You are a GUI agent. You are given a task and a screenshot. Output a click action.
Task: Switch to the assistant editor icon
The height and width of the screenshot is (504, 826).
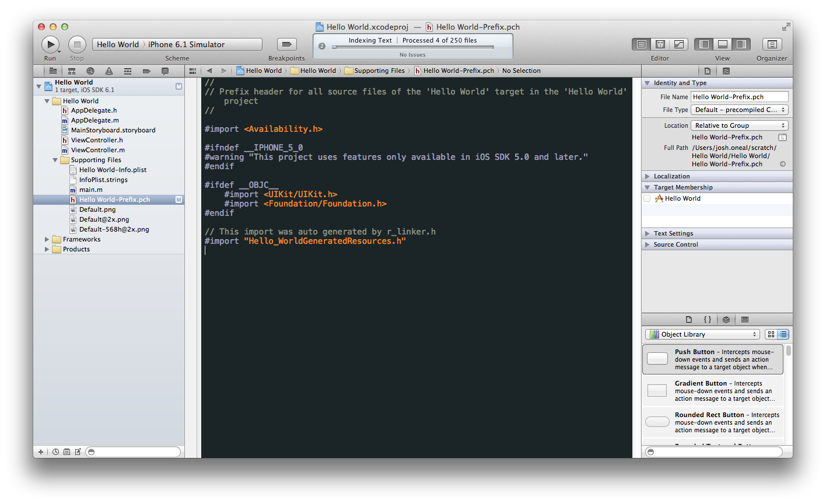tap(660, 44)
